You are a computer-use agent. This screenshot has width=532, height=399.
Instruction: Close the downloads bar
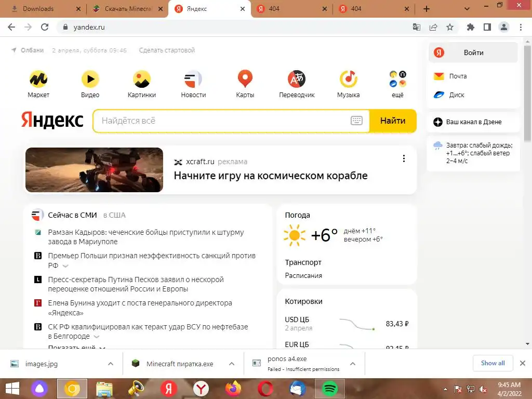(x=523, y=363)
